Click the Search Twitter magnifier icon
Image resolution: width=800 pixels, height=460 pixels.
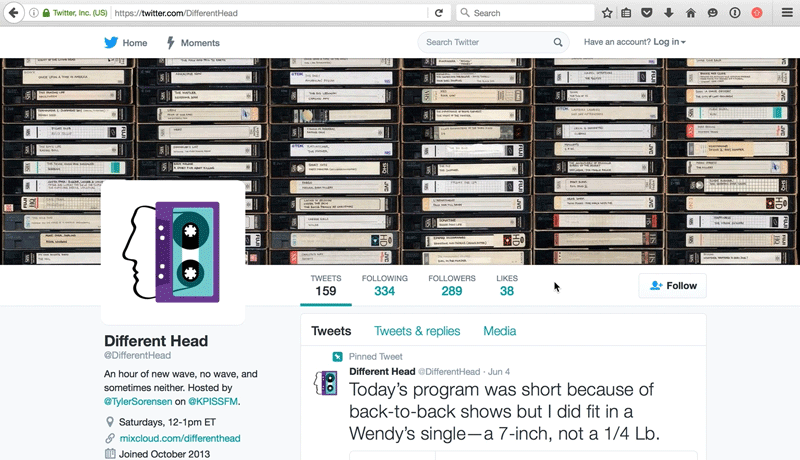click(x=558, y=42)
